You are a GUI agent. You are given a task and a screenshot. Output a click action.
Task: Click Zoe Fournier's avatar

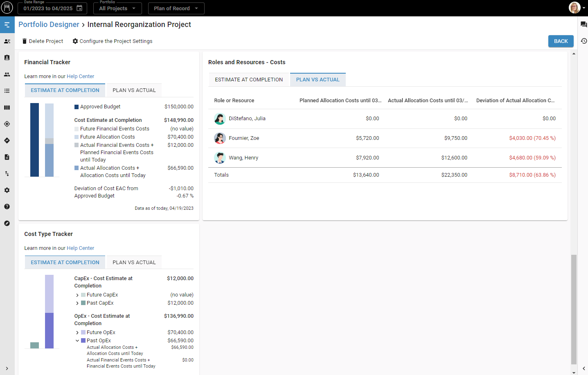coord(220,138)
